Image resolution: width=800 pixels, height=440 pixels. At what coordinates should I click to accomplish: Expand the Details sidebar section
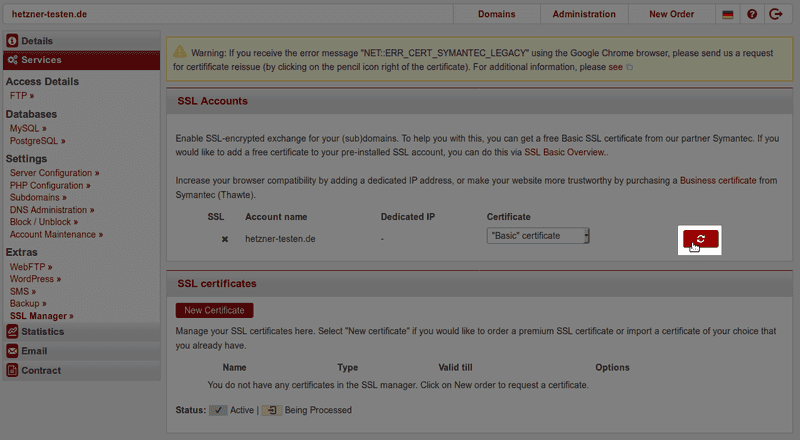82,41
